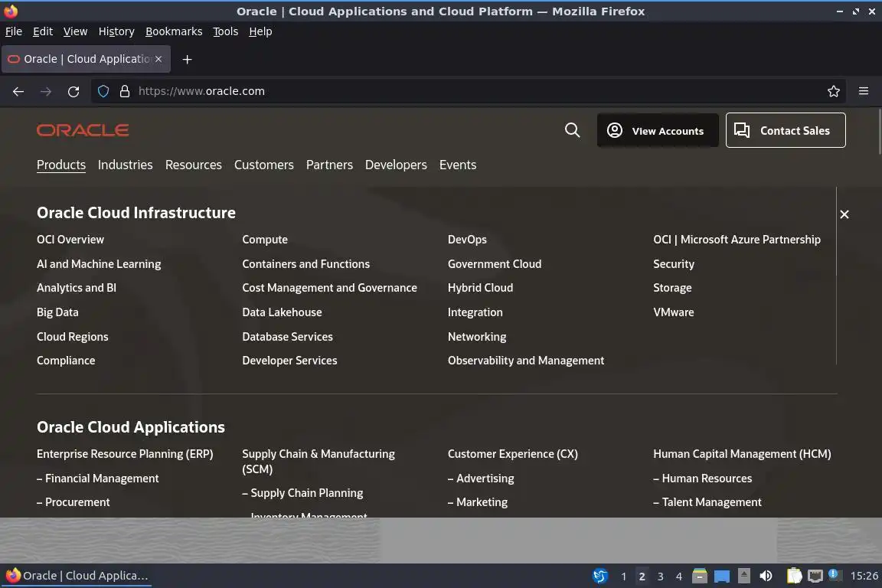Open Analytics and BI link
Image resolution: width=882 pixels, height=588 pixels.
(x=77, y=288)
